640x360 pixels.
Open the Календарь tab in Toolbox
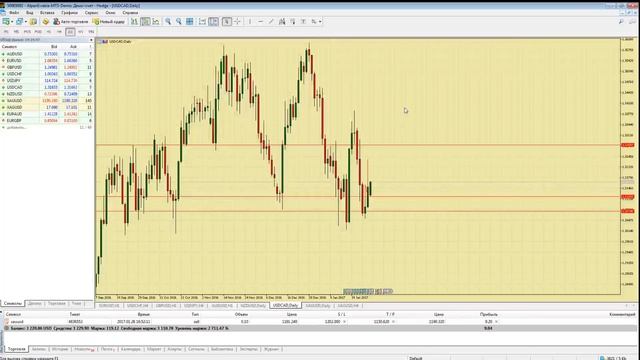point(131,349)
